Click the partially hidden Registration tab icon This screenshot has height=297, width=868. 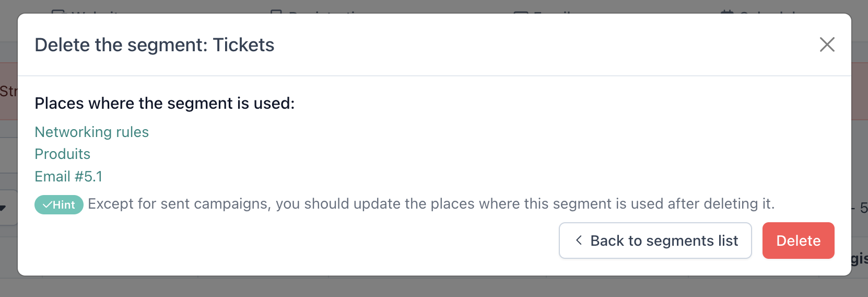pyautogui.click(x=276, y=11)
